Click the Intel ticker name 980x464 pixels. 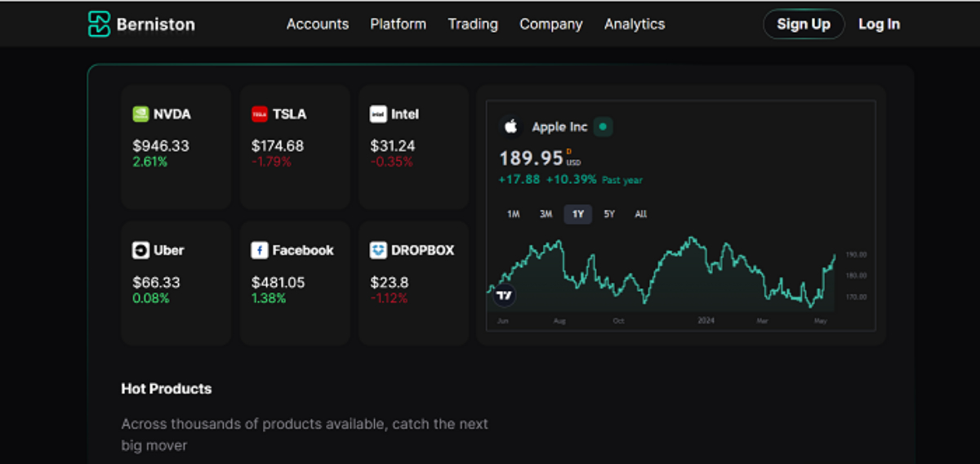click(x=405, y=114)
